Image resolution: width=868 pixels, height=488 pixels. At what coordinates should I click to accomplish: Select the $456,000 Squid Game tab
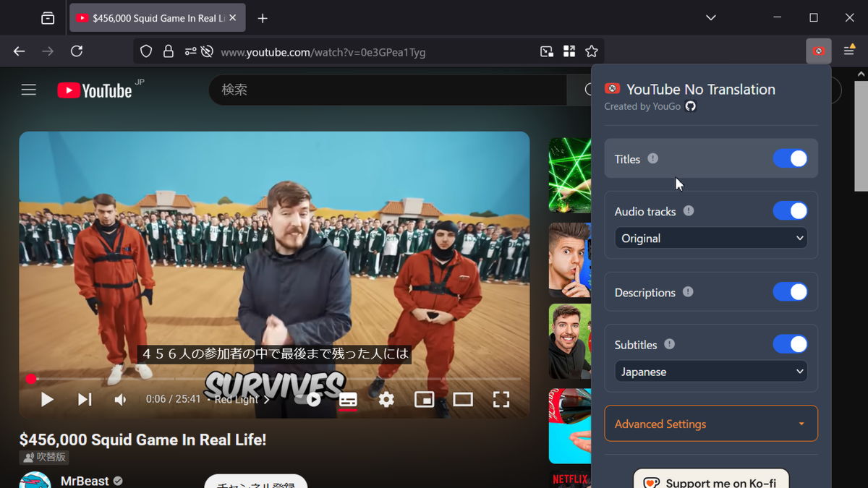(157, 18)
